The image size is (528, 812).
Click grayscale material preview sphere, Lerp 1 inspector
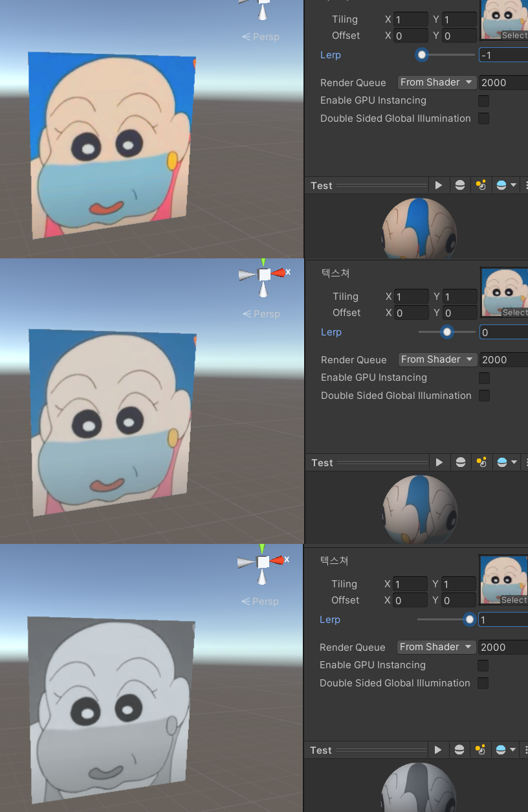(418, 787)
